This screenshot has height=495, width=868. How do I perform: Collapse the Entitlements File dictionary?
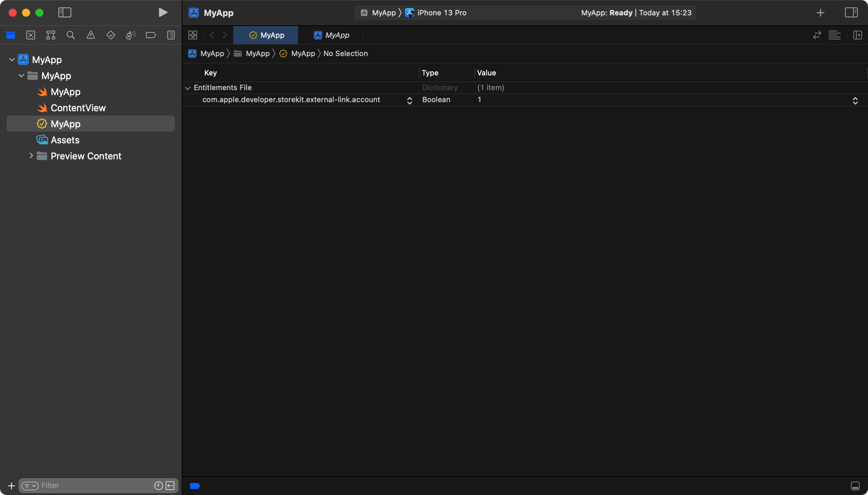coord(189,88)
